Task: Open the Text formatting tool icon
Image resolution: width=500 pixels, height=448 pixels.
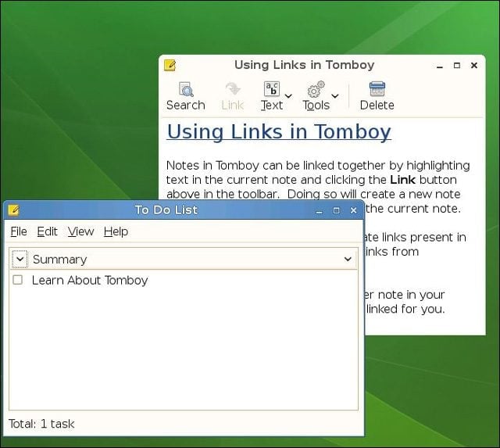Action: tap(272, 88)
